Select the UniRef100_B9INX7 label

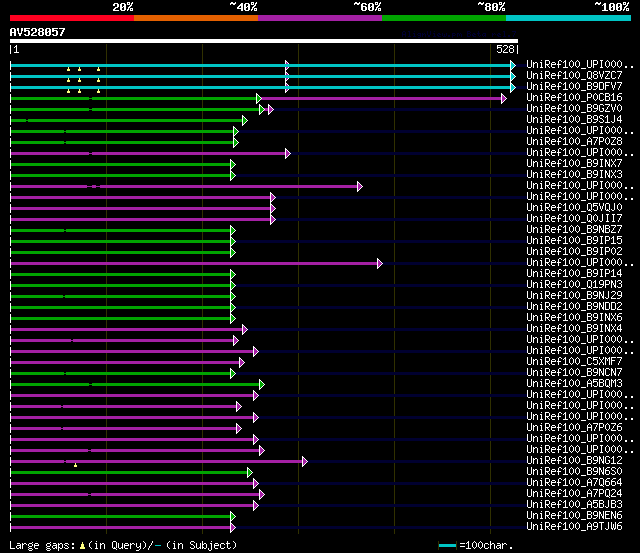[x=574, y=164]
